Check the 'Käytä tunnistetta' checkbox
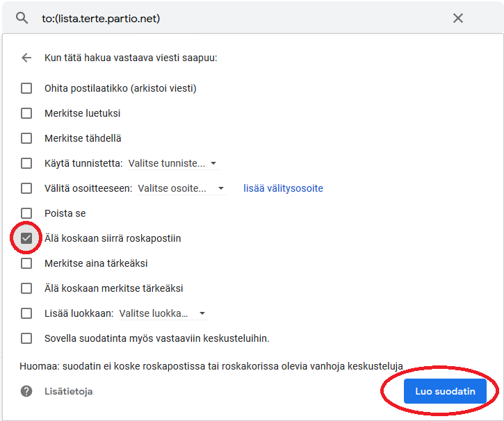This screenshot has height=421, width=504. click(26, 163)
